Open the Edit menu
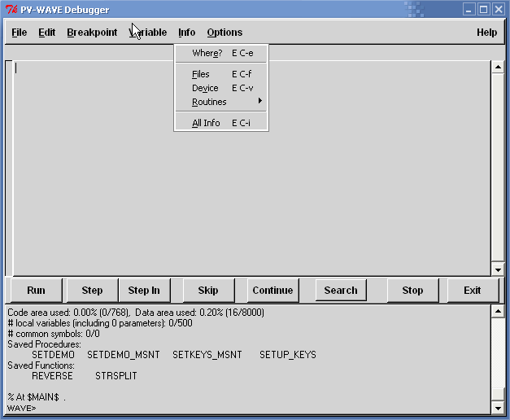510x420 pixels. (47, 33)
